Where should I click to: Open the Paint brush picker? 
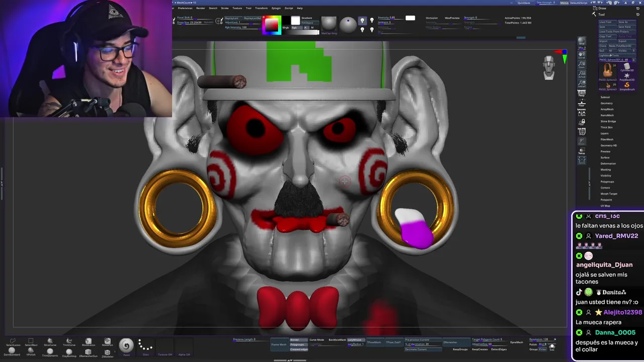click(x=126, y=346)
